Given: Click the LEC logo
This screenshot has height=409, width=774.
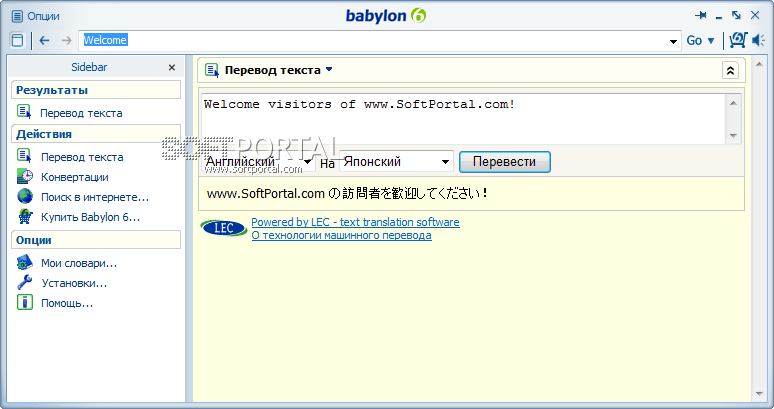Looking at the screenshot, I should tap(224, 228).
